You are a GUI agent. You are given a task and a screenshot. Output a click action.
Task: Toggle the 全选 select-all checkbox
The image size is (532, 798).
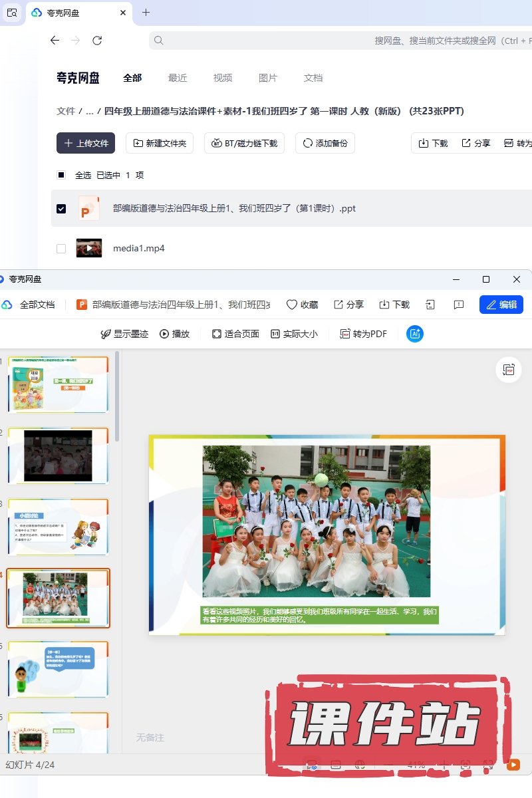61,175
